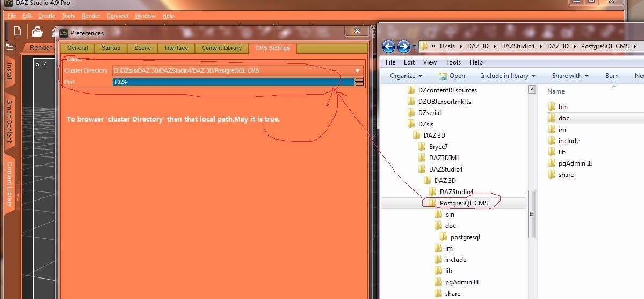Select the postgresql subfolder in the tree
Image resolution: width=644 pixels, height=299 pixels.
[x=460, y=237]
